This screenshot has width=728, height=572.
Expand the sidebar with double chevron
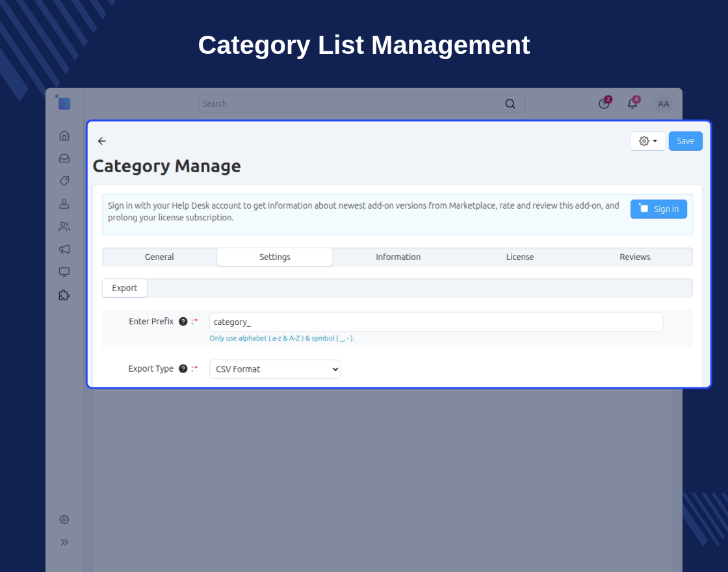pos(64,542)
